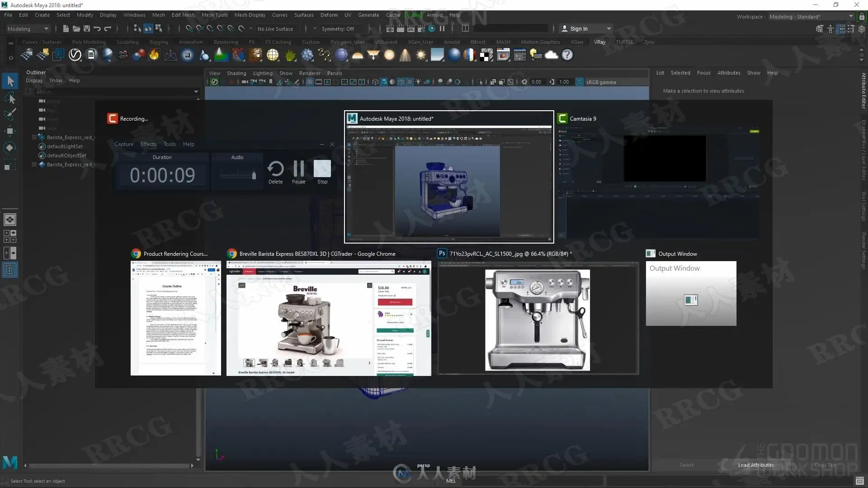Adjust the recorder Audio level slider
Screen dimensions: 868x488
pos(254,175)
